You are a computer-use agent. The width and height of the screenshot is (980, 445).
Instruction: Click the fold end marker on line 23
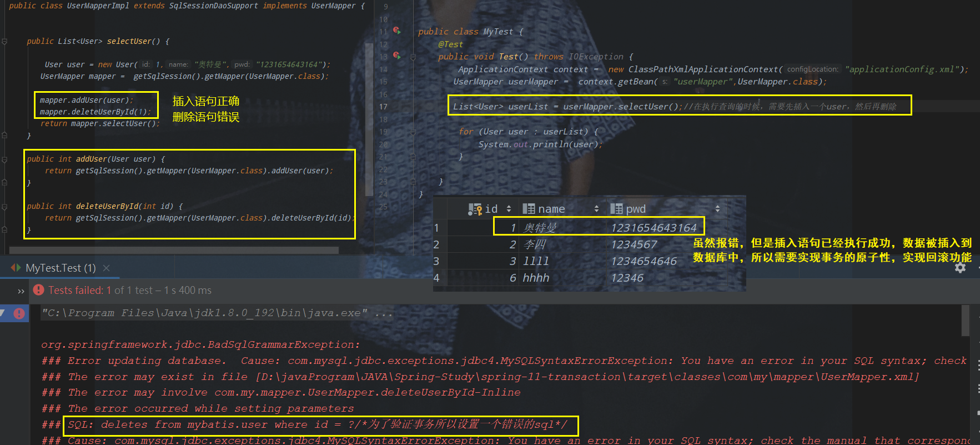pos(413,182)
